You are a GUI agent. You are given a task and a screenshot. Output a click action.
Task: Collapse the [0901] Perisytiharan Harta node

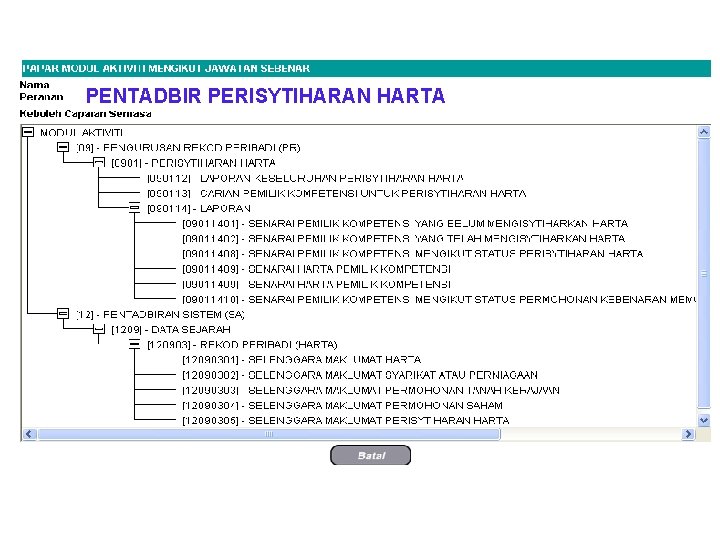[x=99, y=163]
